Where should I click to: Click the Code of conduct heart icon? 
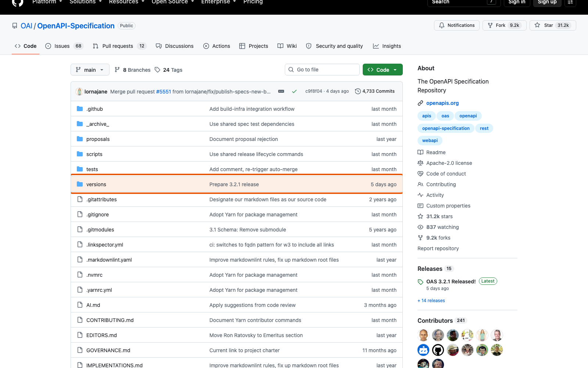(x=420, y=174)
